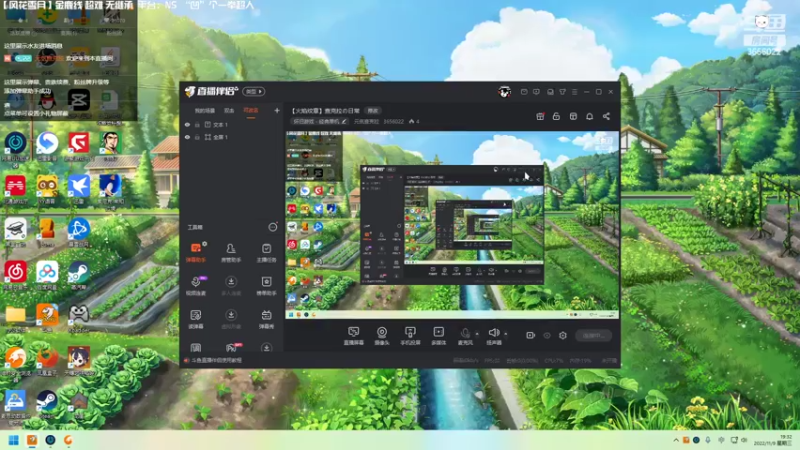Toggle the preview eye icon beside settings gear
The width and height of the screenshot is (800, 450).
click(547, 335)
